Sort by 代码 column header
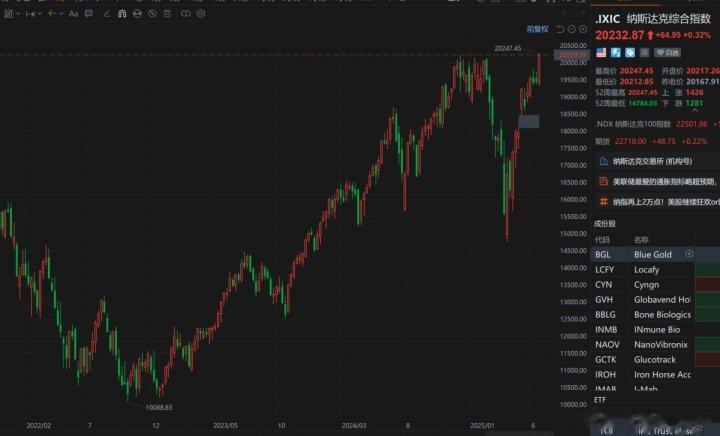This screenshot has height=436, width=720. 602,240
